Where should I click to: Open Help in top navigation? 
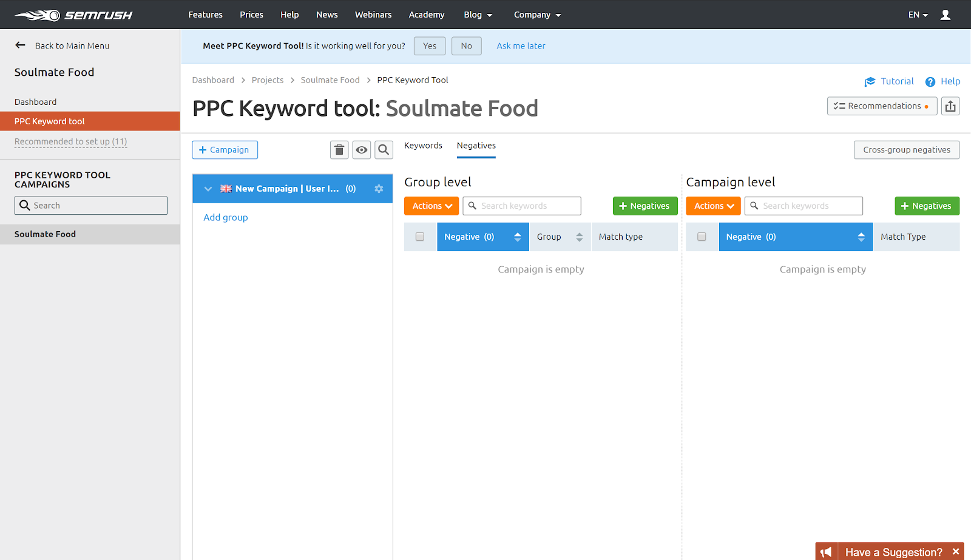tap(289, 15)
